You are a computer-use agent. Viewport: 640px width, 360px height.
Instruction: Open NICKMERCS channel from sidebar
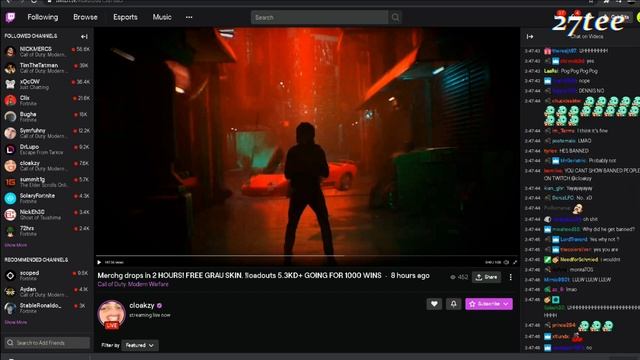click(47, 51)
